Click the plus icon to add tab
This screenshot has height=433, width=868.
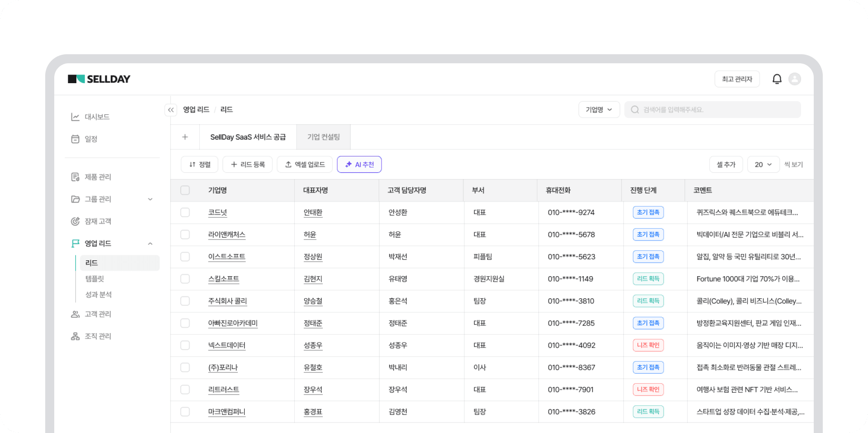185,137
